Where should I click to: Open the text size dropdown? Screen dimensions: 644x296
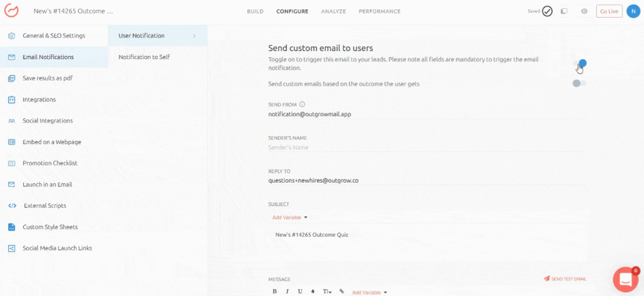327,292
